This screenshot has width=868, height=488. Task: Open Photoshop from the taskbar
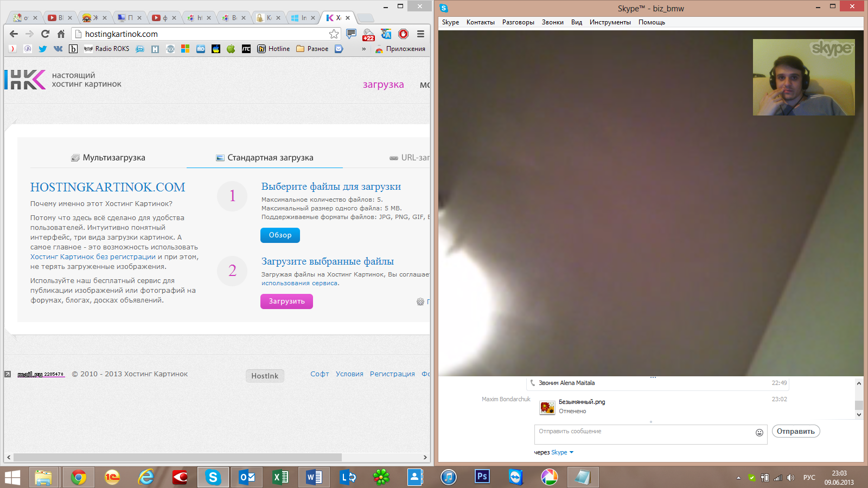pos(482,477)
